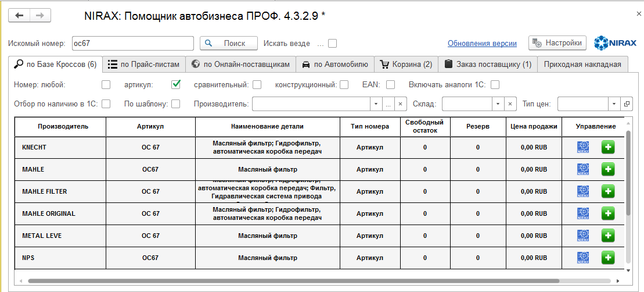Click the Искомый номер input field
The height and width of the screenshot is (292, 644).
click(x=132, y=43)
